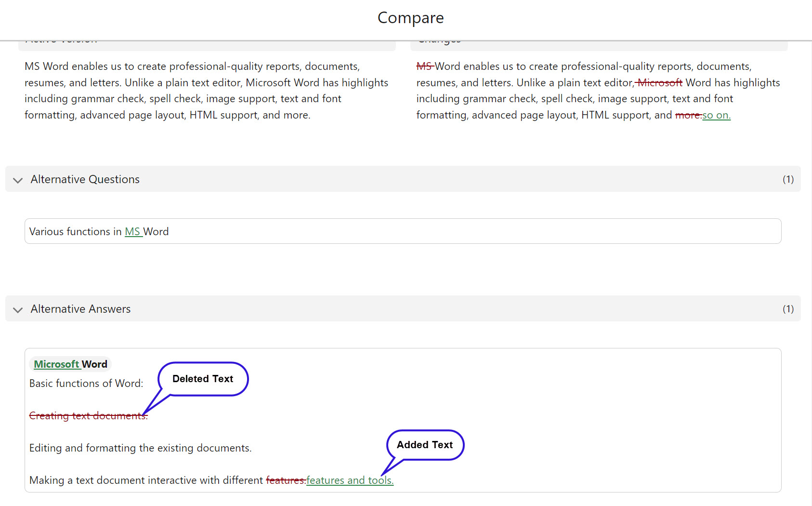Click the added 'features and tools.' text
The width and height of the screenshot is (812, 506).
pos(350,480)
